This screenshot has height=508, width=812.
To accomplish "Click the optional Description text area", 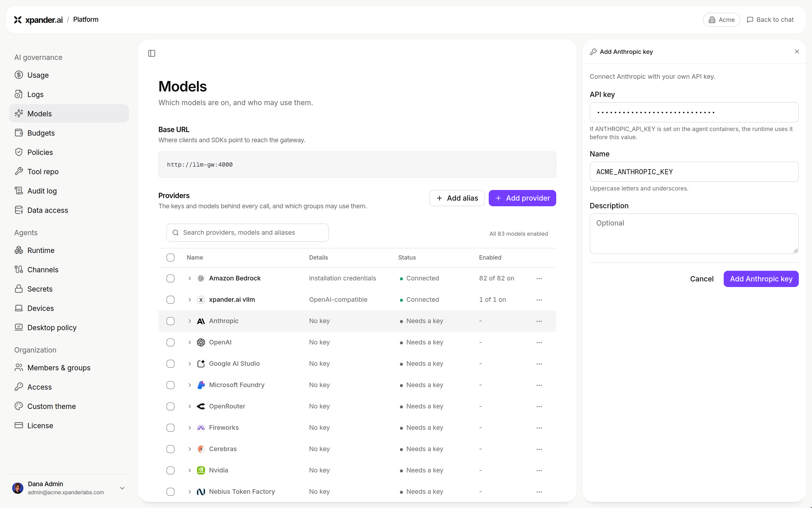I will (x=694, y=233).
